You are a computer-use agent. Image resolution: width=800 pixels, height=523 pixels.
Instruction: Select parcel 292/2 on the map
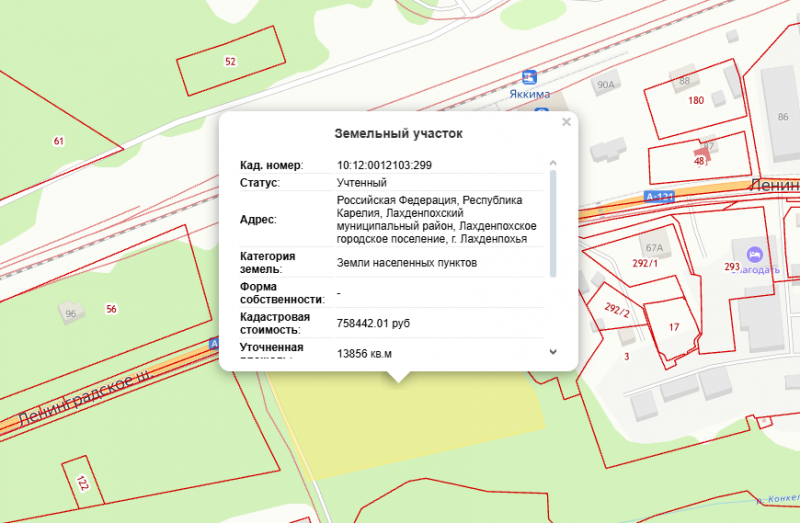click(617, 309)
